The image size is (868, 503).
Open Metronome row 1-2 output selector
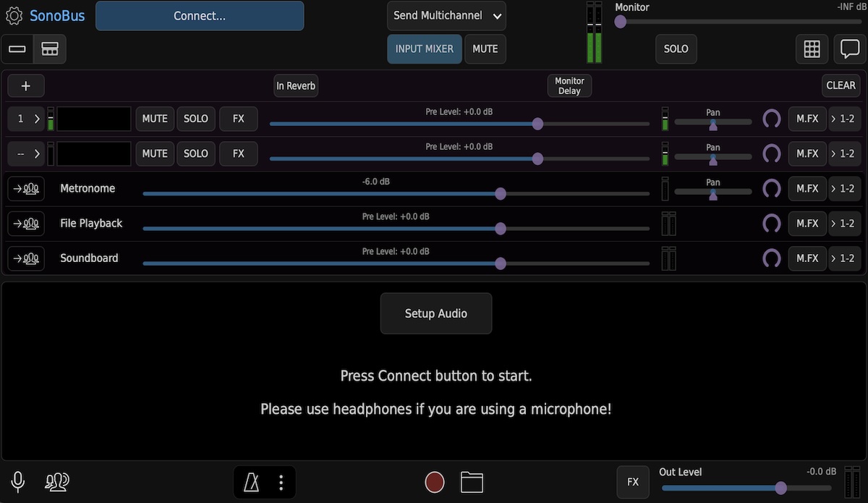pos(843,188)
